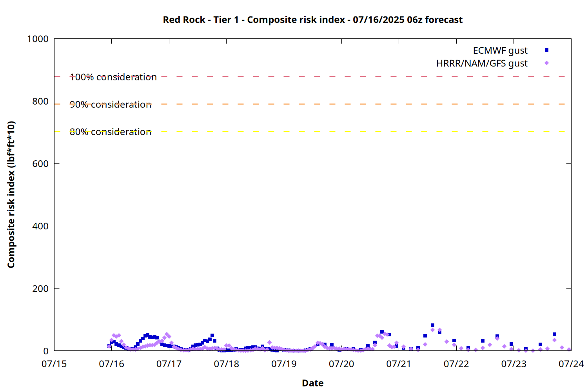Click the 07/20 date tick label
The height and width of the screenshot is (392, 588).
coord(341,364)
